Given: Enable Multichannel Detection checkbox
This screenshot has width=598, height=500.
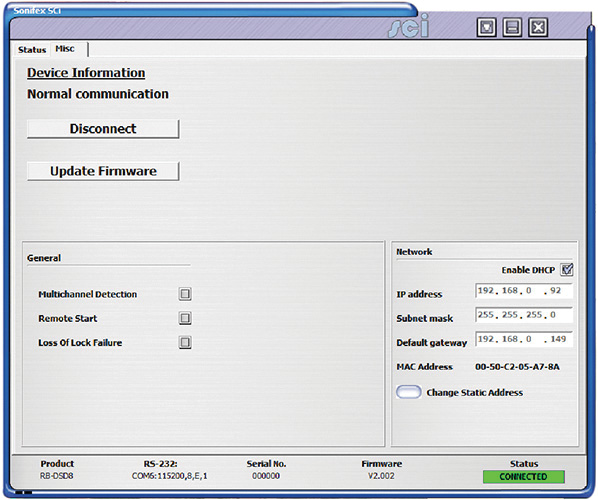Looking at the screenshot, I should point(185,294).
